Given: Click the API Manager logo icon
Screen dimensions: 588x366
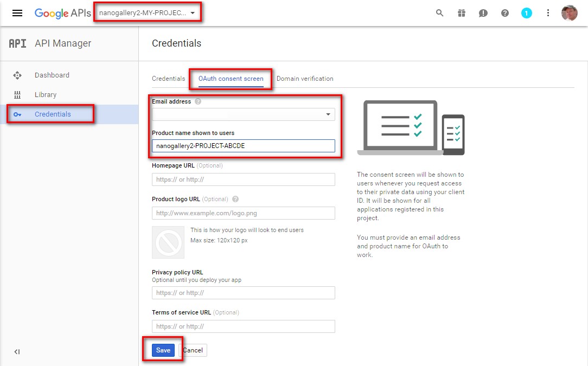Looking at the screenshot, I should pos(17,43).
